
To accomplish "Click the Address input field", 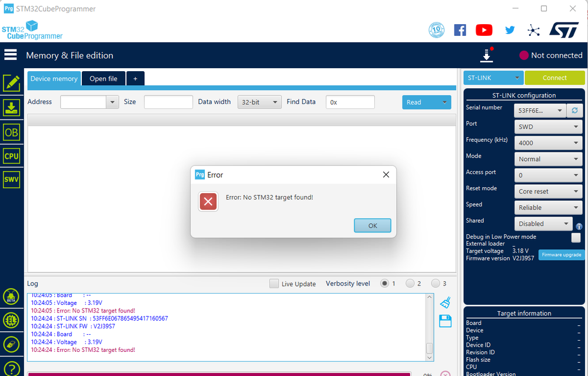I will [83, 102].
